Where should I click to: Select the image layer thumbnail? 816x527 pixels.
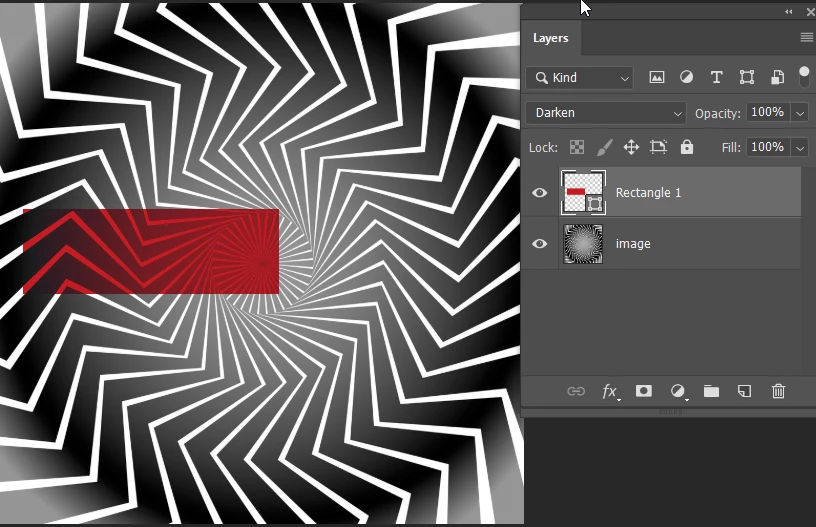[x=583, y=244]
